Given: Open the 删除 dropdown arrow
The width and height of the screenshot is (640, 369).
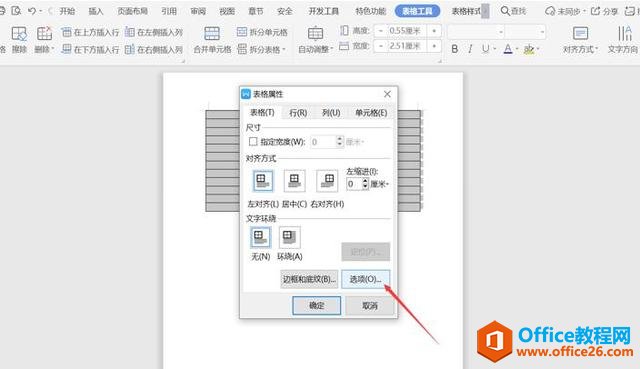Looking at the screenshot, I should (53, 49).
